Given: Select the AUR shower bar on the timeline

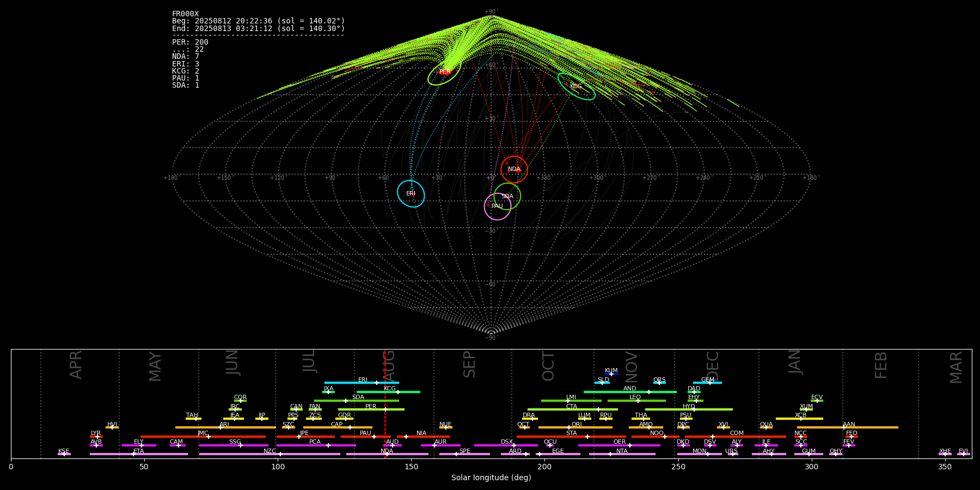Looking at the screenshot, I should (440, 445).
